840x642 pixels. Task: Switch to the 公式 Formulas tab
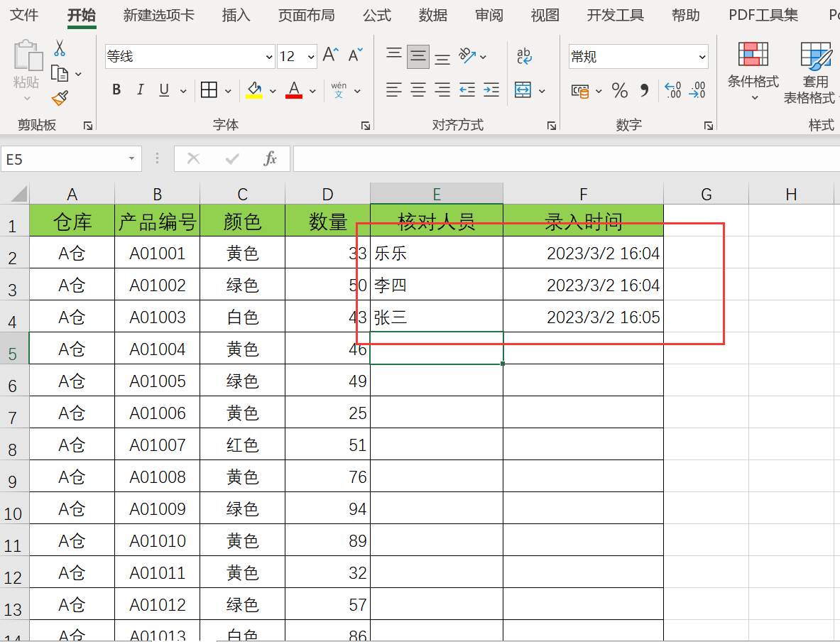tap(377, 15)
